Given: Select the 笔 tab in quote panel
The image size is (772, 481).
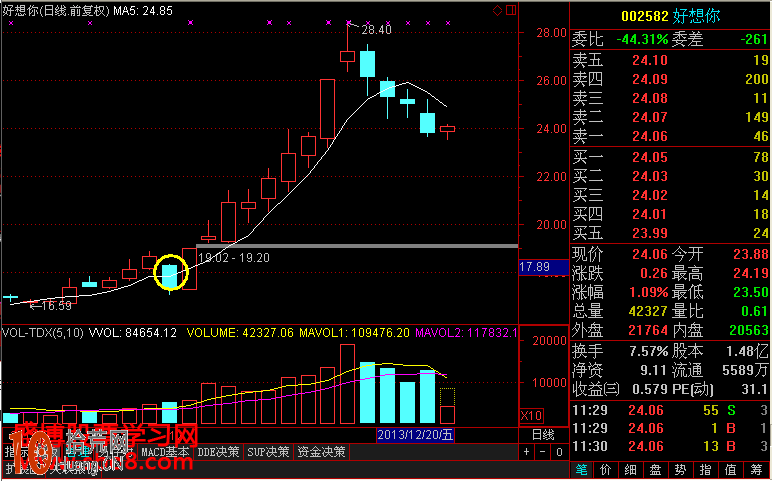Looking at the screenshot, I should [581, 470].
